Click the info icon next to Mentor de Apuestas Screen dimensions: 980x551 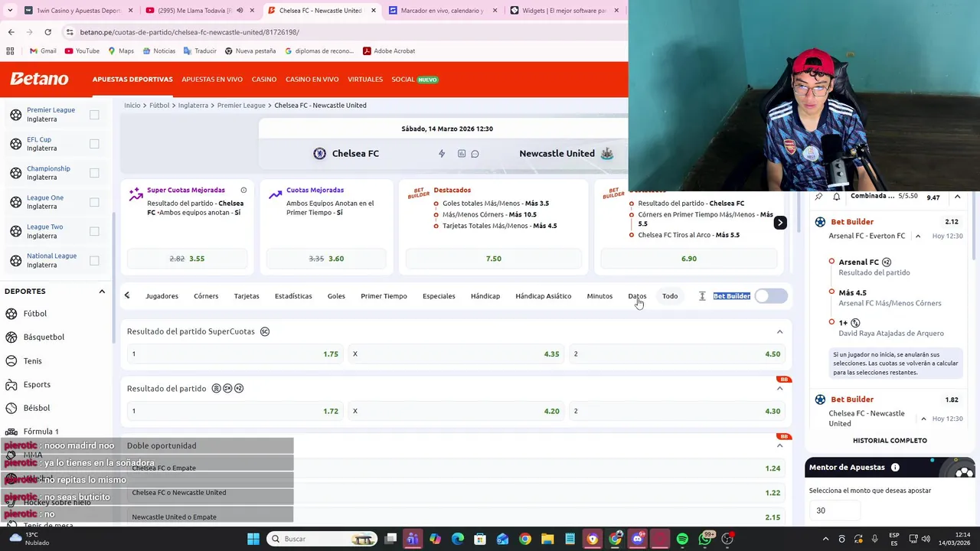[x=895, y=468]
